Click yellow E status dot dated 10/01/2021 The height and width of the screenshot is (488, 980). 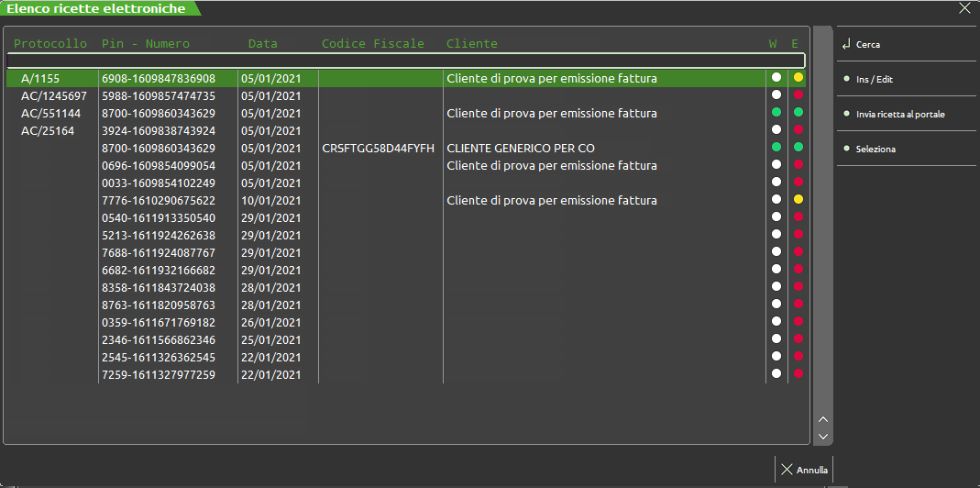(798, 200)
